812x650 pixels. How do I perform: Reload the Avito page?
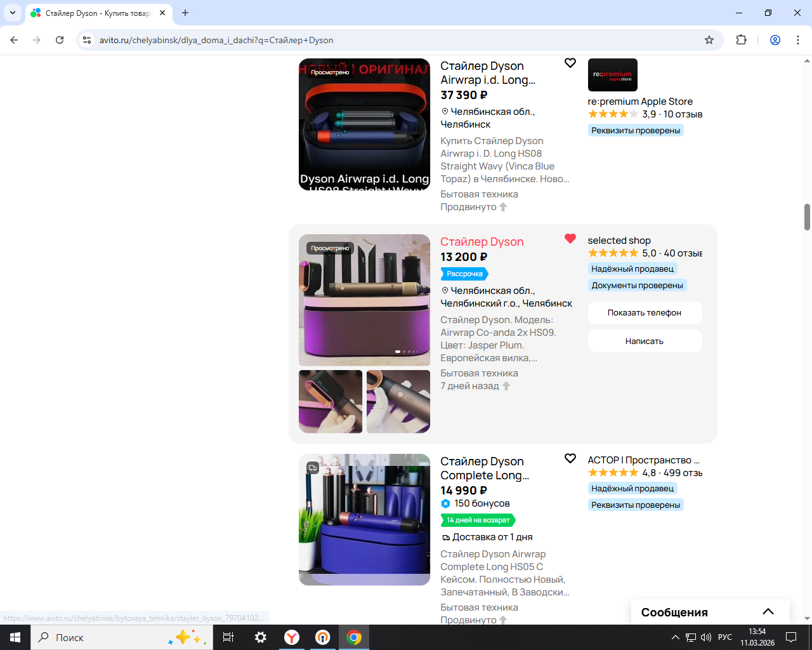(x=60, y=40)
